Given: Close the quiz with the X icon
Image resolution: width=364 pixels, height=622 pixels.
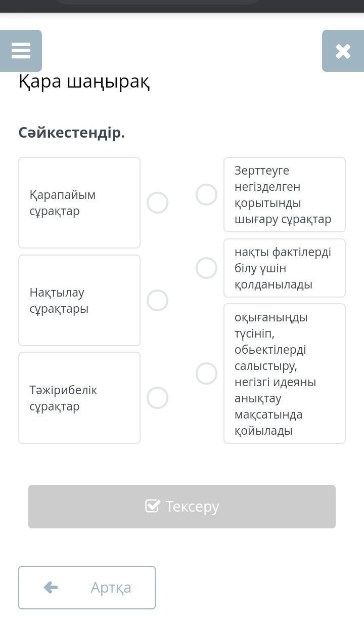Looking at the screenshot, I should [x=343, y=51].
